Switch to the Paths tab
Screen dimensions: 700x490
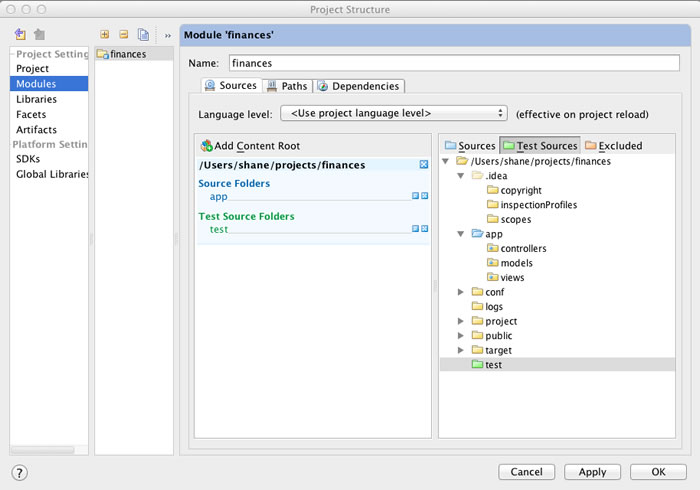[x=287, y=87]
